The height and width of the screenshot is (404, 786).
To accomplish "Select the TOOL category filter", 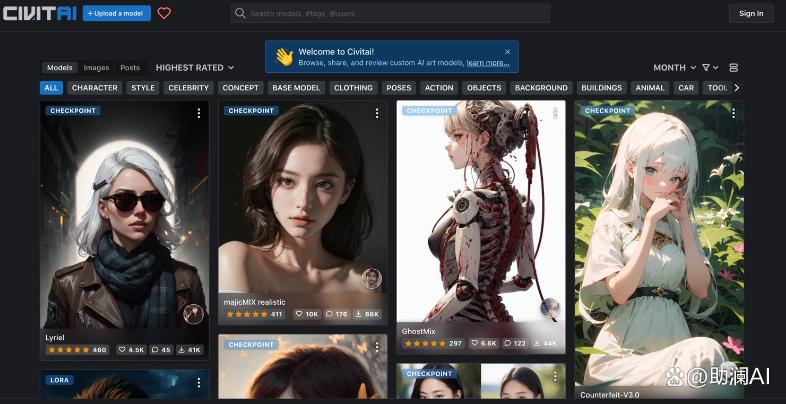I will click(716, 88).
